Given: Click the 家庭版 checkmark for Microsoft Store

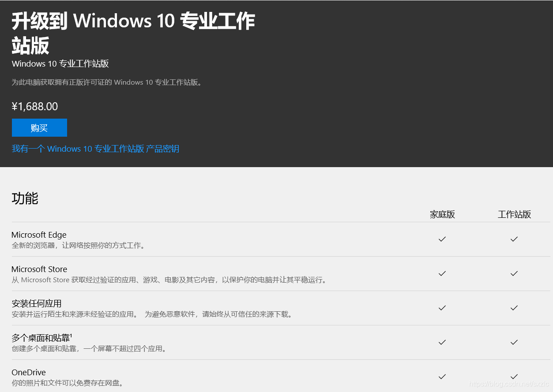Looking at the screenshot, I should pyautogui.click(x=442, y=273).
